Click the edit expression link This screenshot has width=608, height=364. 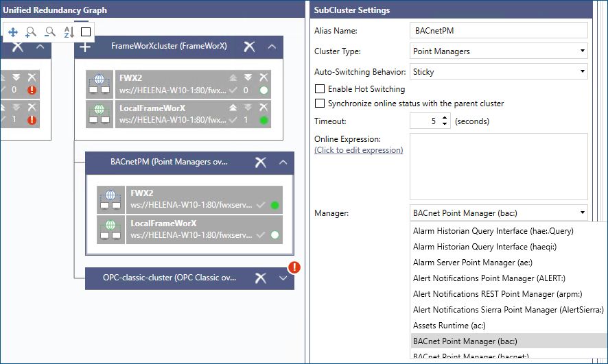(358, 150)
